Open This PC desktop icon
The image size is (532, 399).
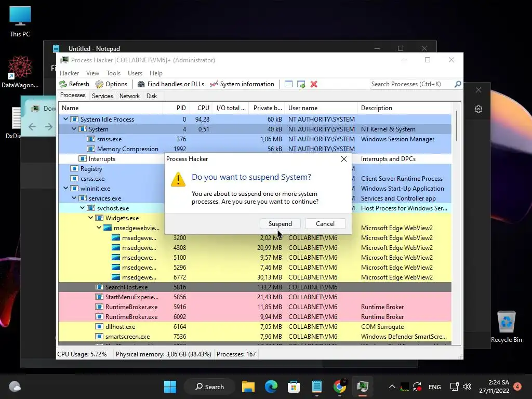point(20,21)
